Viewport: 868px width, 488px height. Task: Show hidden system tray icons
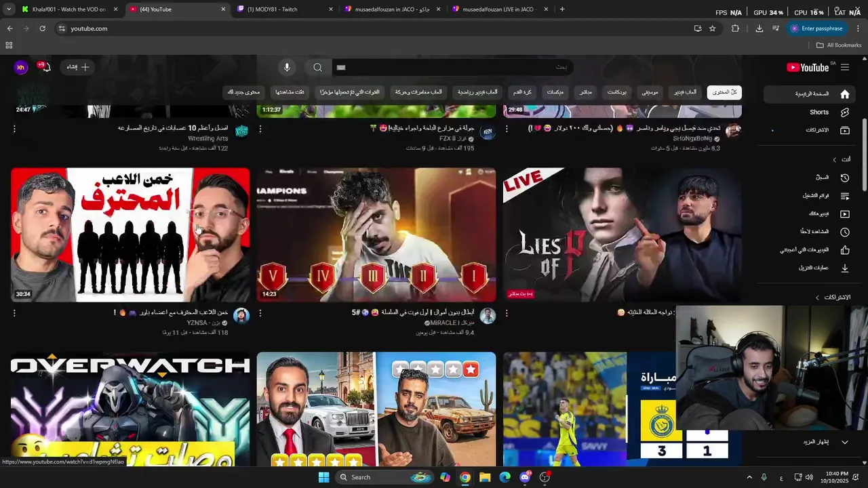(x=749, y=478)
